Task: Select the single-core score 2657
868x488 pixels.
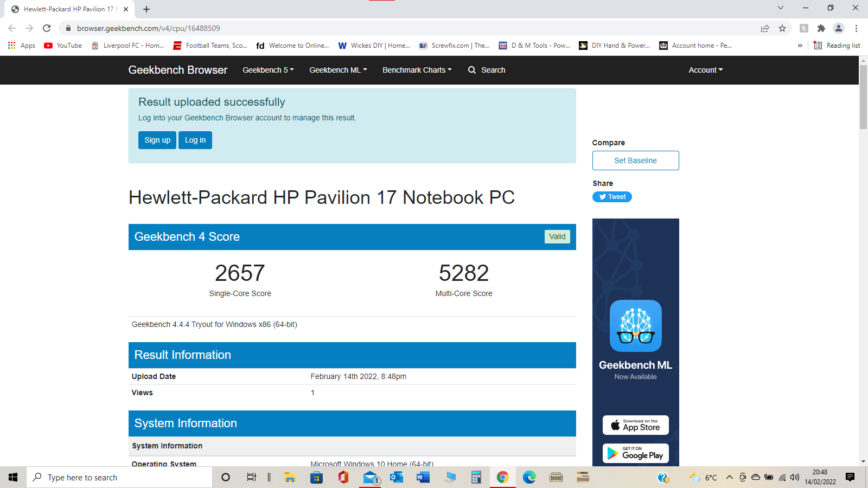Action: pyautogui.click(x=240, y=273)
